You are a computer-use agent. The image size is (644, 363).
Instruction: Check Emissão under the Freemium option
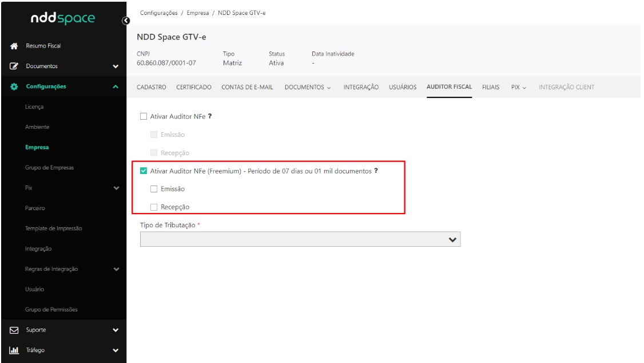(x=153, y=189)
